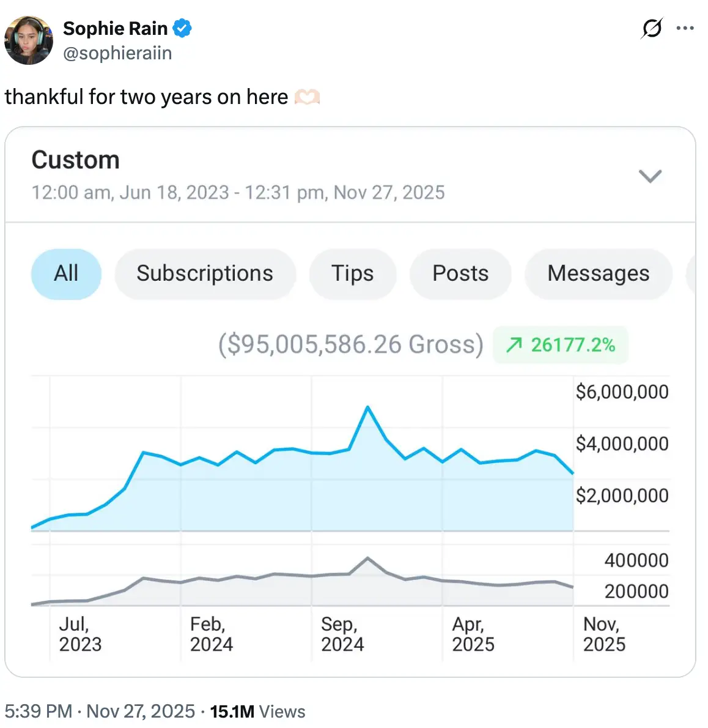Click the 26177.2% growth badge

tap(560, 345)
